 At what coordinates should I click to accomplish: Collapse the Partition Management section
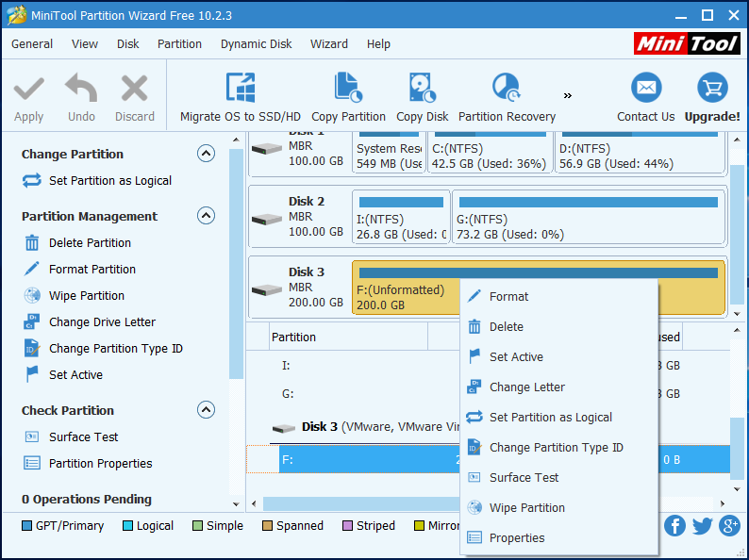click(206, 216)
